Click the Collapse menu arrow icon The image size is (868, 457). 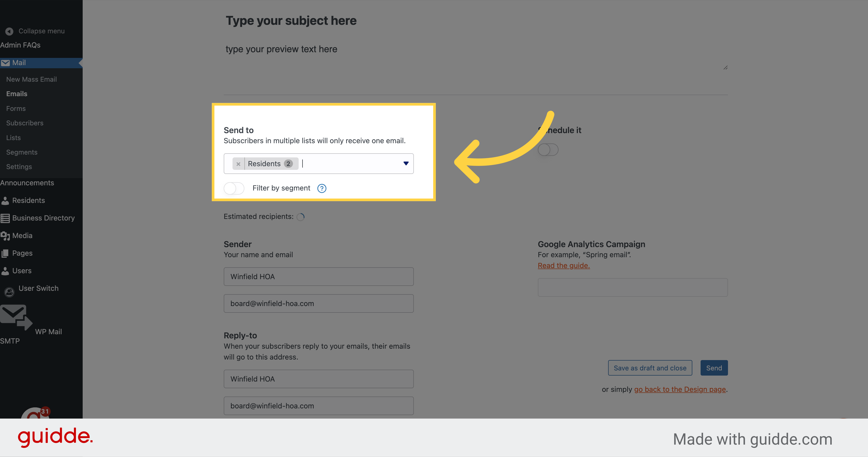[9, 31]
